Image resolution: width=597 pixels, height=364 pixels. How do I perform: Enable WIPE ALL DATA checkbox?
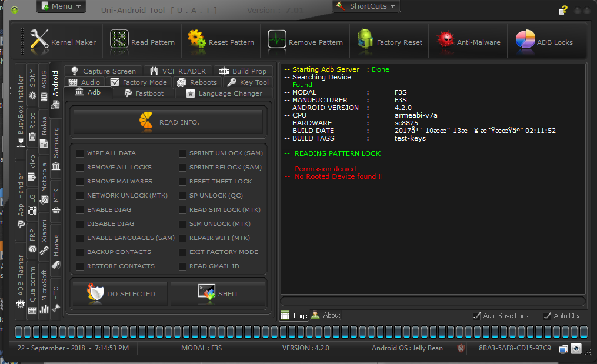[80, 153]
